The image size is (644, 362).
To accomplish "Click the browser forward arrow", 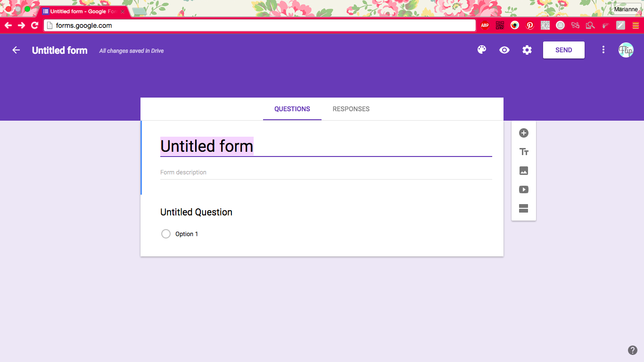I will [x=21, y=25].
